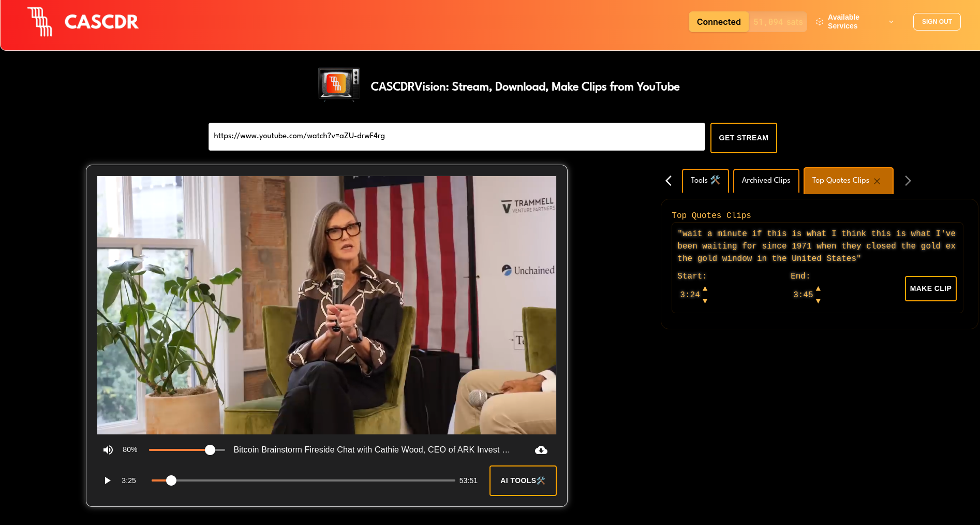The image size is (980, 525).
Task: Decrease clip start time by one step
Action: tap(705, 301)
